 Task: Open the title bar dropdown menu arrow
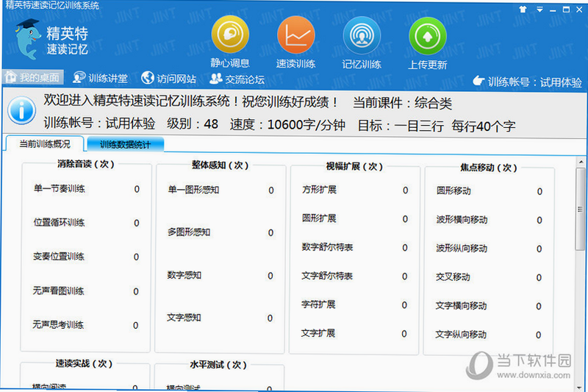point(539,10)
